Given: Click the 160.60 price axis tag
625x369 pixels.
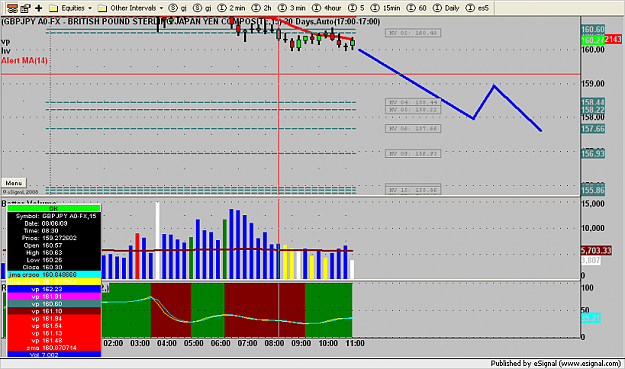Looking at the screenshot, I should point(593,29).
